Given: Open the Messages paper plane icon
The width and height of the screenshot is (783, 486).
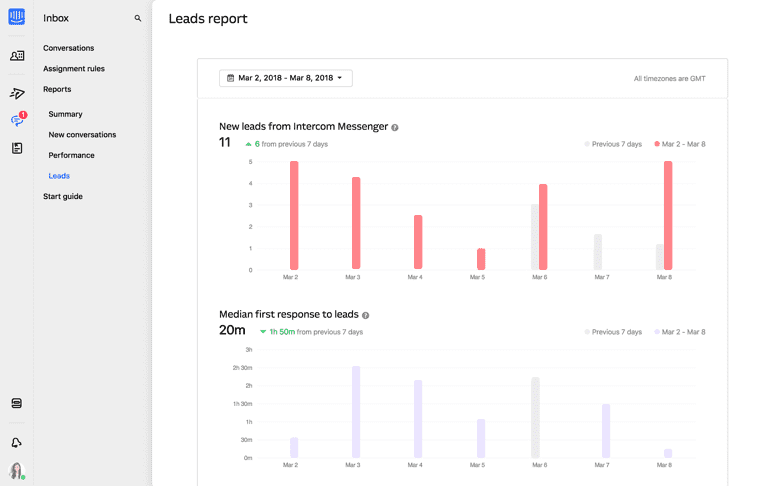Looking at the screenshot, I should [x=17, y=94].
